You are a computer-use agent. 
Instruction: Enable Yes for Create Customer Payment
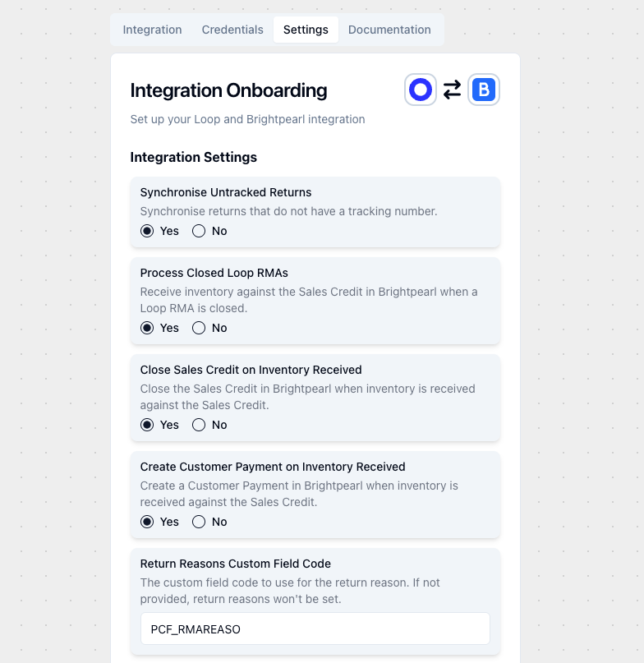click(x=147, y=522)
